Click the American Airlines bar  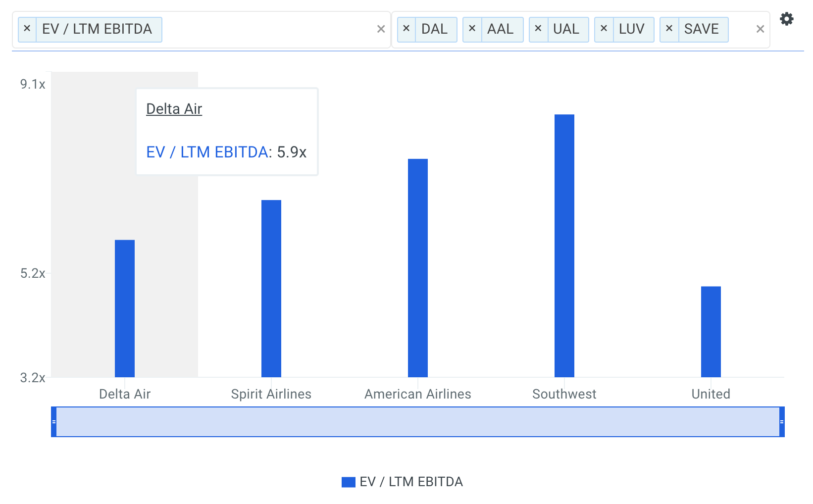418,268
